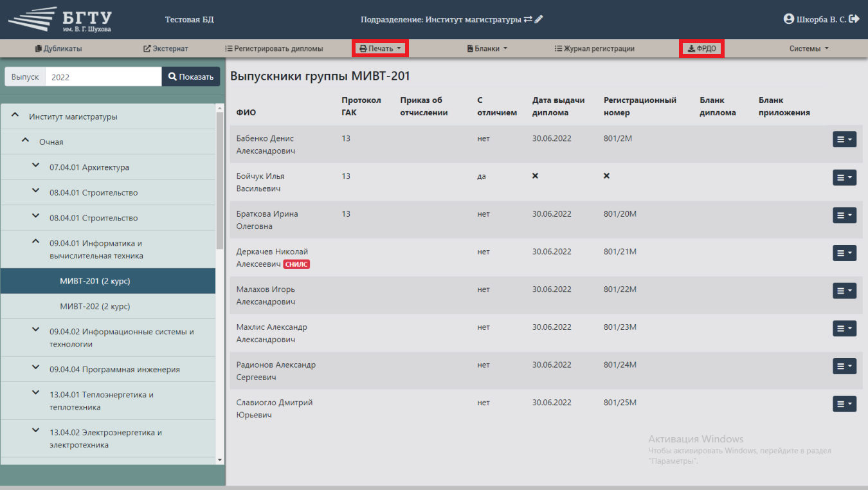Open the Экстернат section
This screenshot has width=868, height=490.
165,48
